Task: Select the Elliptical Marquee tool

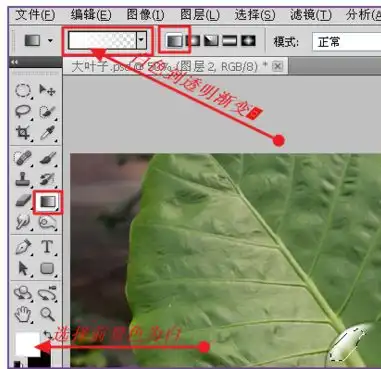Action: (23, 90)
